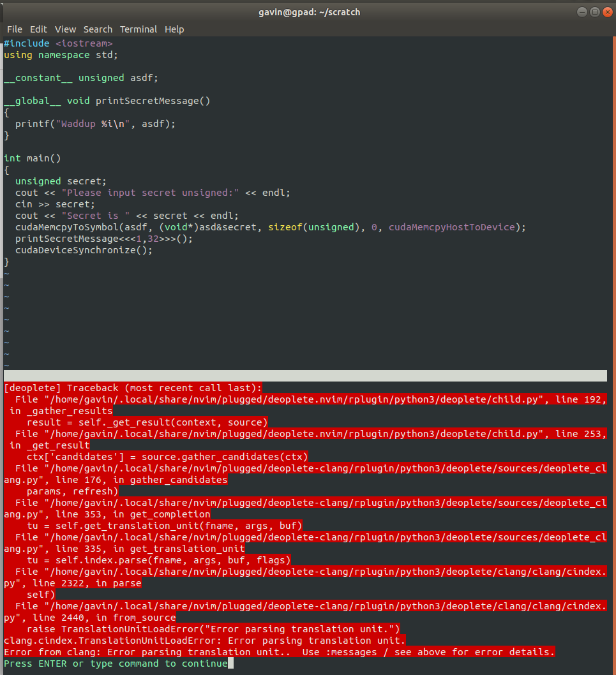
Task: Click the child.py path with line 253
Action: tap(311, 434)
